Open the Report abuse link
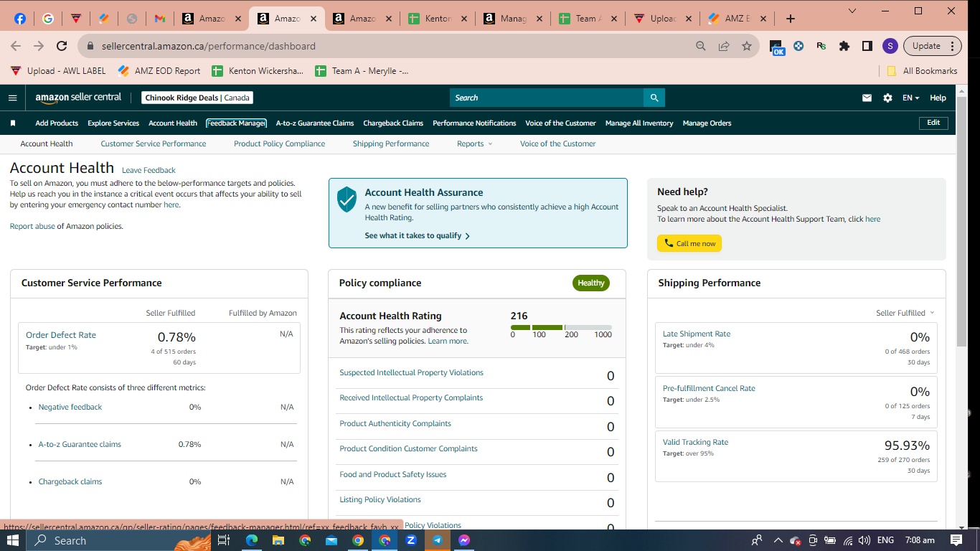Screen dimensions: 980x551 coord(32,226)
